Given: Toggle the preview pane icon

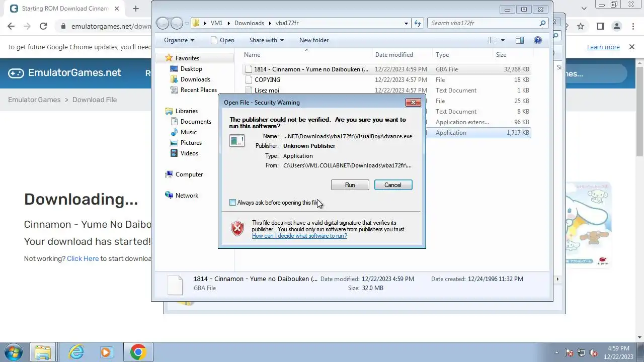Looking at the screenshot, I should [520, 40].
